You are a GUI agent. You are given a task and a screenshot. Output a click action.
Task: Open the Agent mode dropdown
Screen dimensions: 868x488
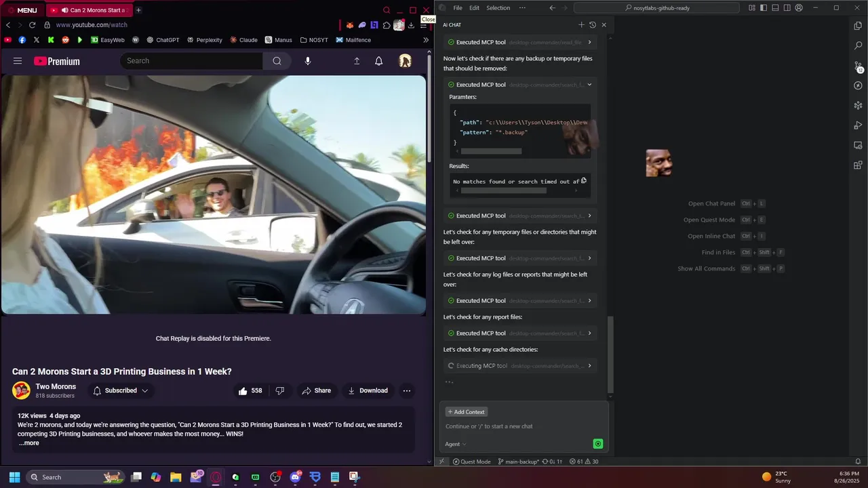pos(455,444)
